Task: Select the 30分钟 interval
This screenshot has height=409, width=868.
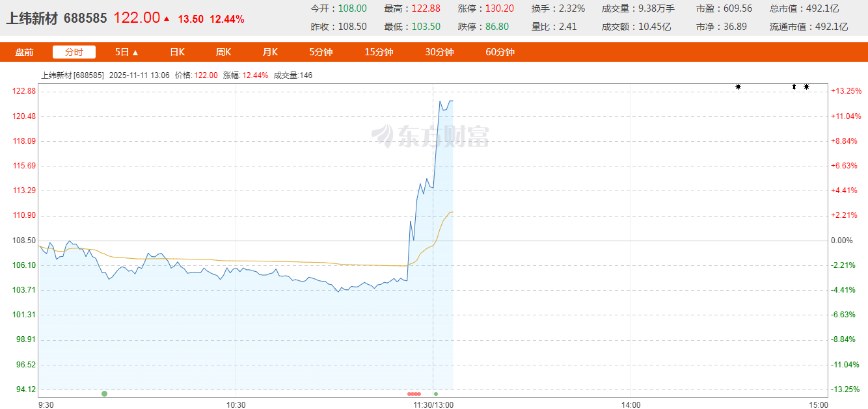Action: (439, 52)
